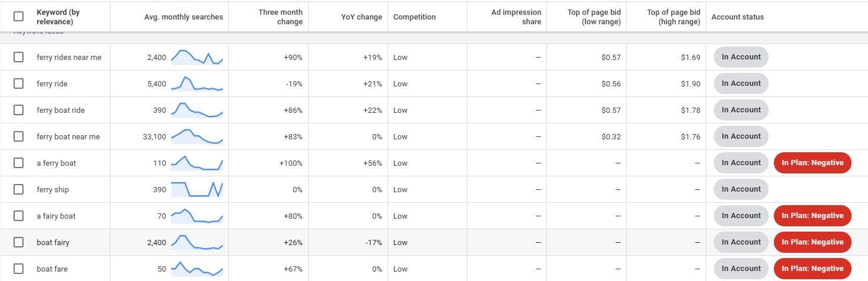868x281 pixels.
Task: Tick the checkbox beside ferry ship
Action: click(19, 189)
